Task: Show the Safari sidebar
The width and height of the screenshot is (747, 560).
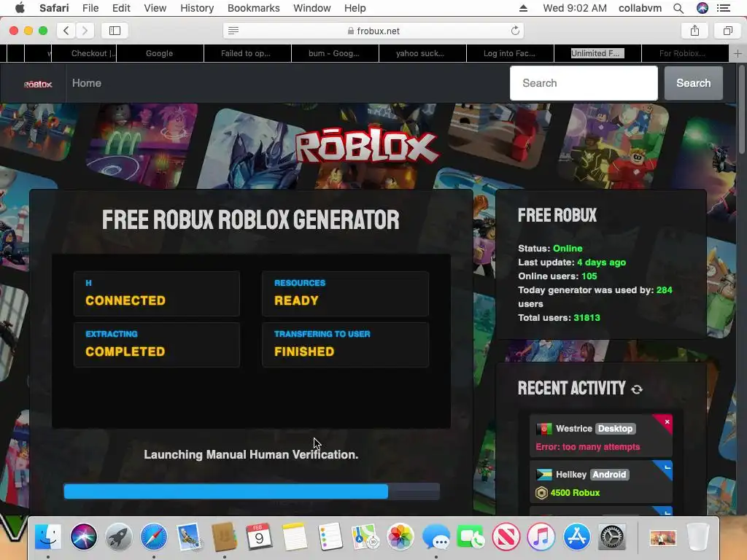Action: pyautogui.click(x=115, y=31)
